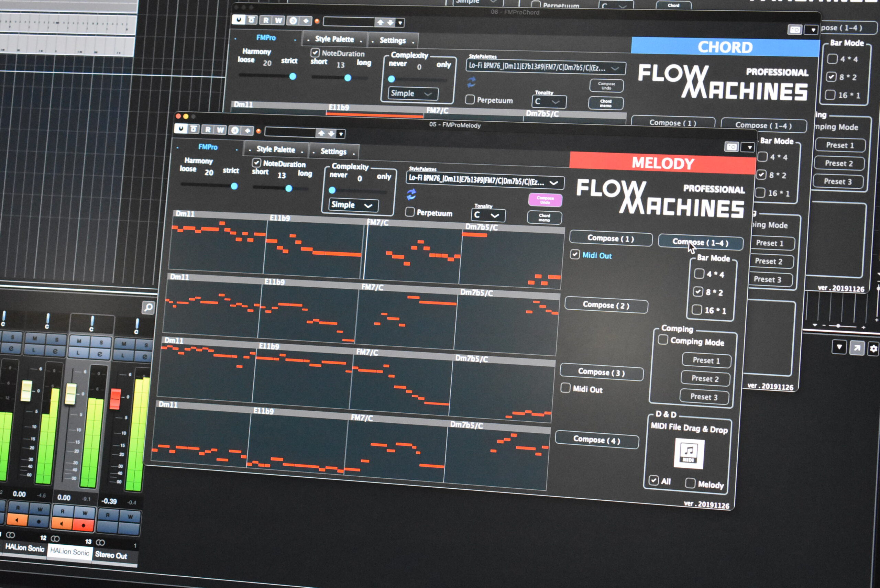The height and width of the screenshot is (588, 880).
Task: Click the gear icon at the right edge
Action: pos(873,349)
